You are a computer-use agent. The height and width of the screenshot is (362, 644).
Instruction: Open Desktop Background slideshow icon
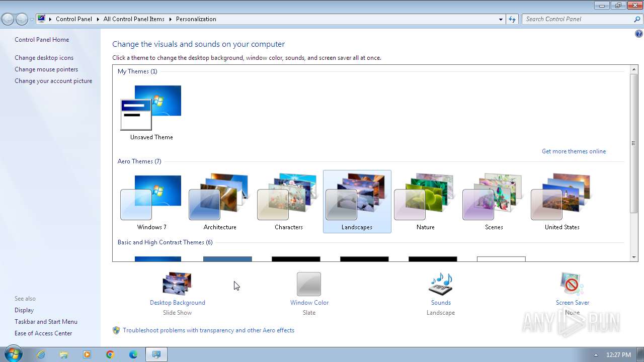(x=177, y=284)
